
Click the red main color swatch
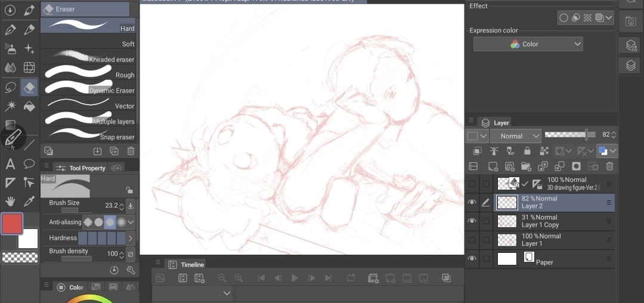coord(12,224)
